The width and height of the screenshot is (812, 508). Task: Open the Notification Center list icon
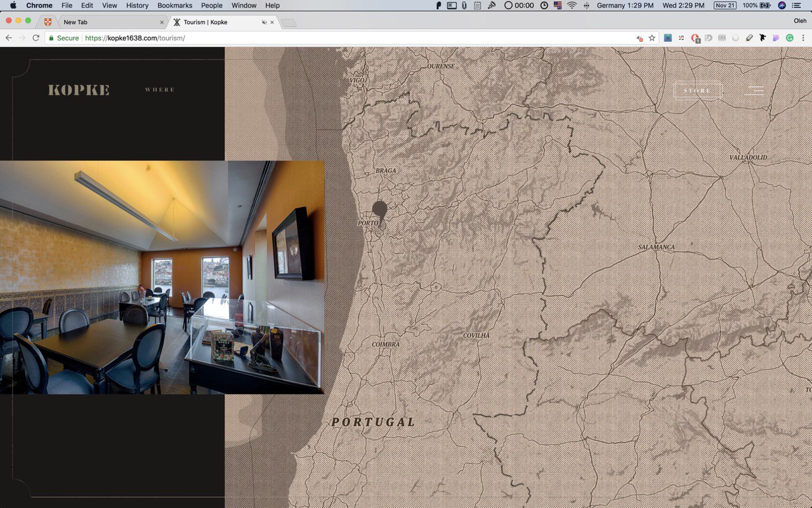pos(797,5)
